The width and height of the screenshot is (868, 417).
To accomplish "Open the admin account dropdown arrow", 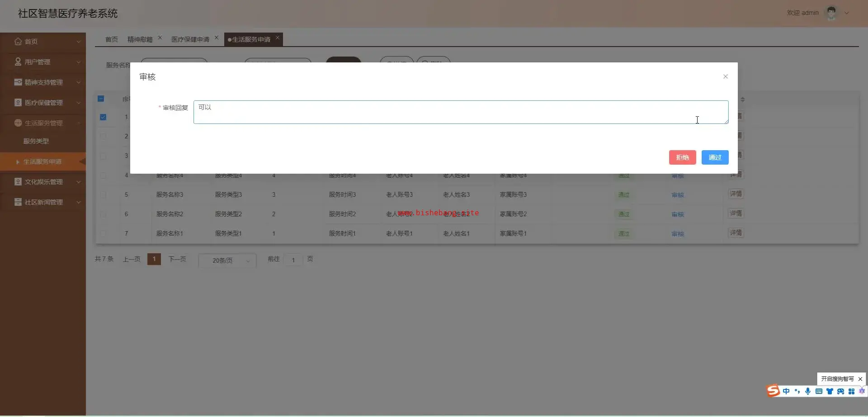I will pyautogui.click(x=847, y=13).
